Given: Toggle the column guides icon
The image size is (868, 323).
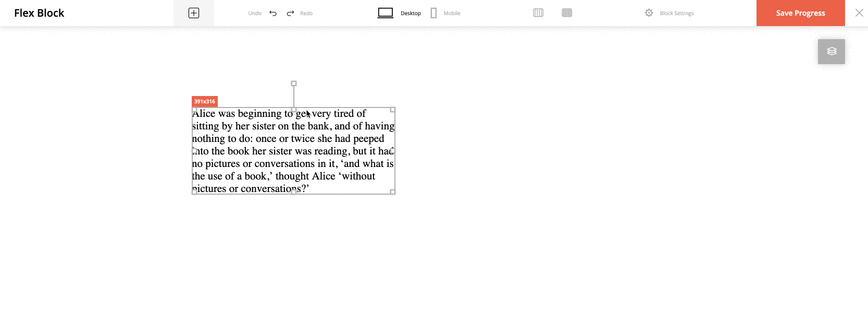Looking at the screenshot, I should pos(538,13).
